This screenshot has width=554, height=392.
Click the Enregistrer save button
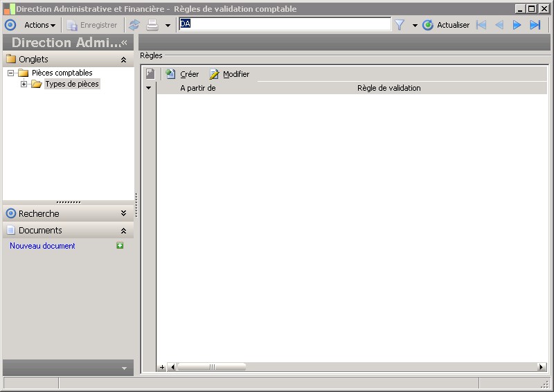(92, 25)
